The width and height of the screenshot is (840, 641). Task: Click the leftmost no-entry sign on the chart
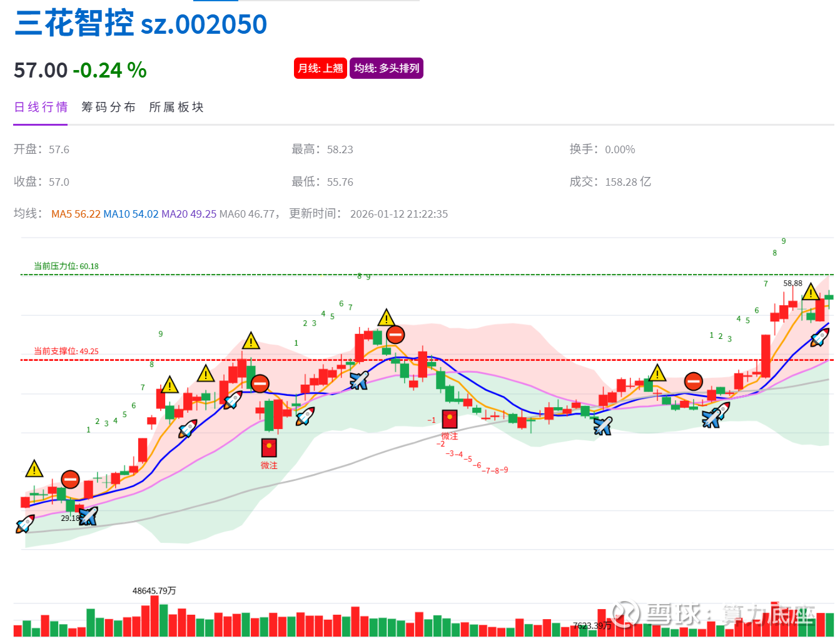tap(70, 480)
